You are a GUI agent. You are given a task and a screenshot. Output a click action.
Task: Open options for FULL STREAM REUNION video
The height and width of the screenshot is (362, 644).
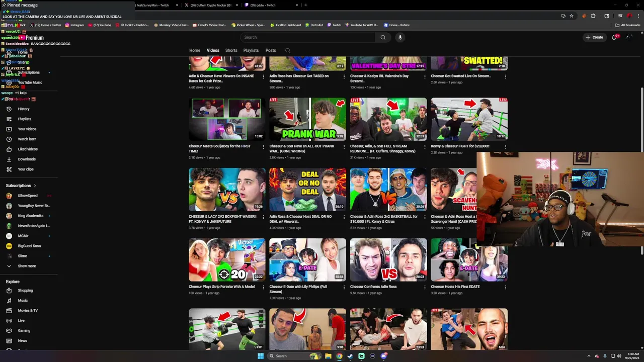(x=425, y=147)
